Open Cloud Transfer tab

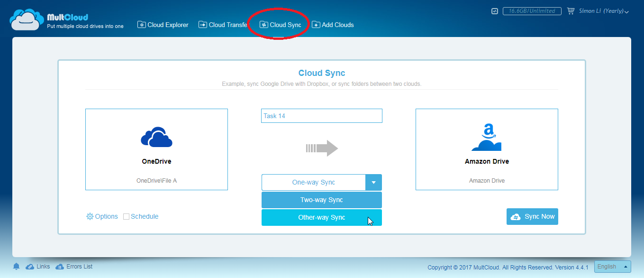point(223,25)
